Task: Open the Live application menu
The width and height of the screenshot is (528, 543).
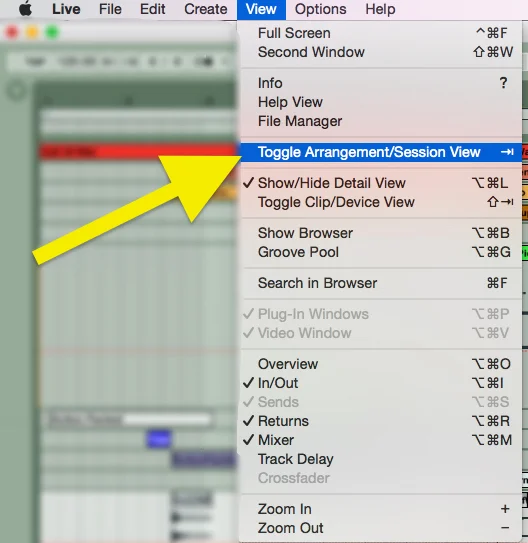Action: coord(66,9)
